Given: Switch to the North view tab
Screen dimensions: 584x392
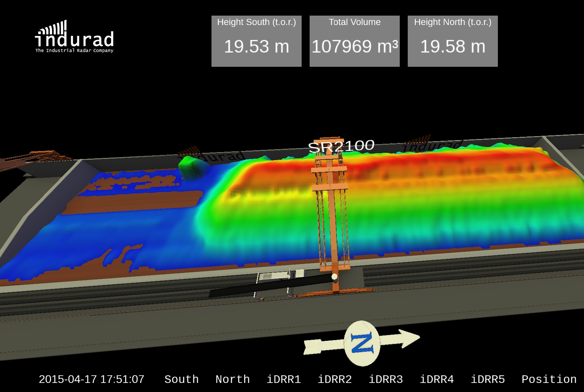Looking at the screenshot, I should [x=232, y=379].
